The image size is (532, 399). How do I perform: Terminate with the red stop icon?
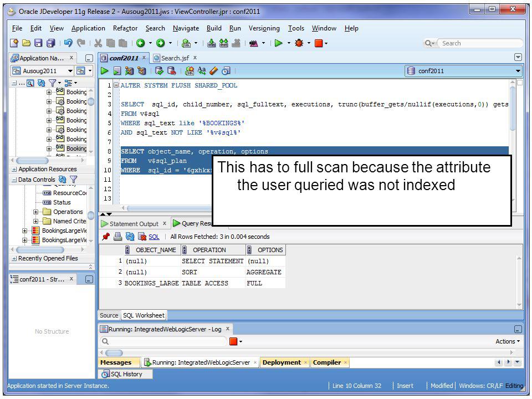(318, 43)
